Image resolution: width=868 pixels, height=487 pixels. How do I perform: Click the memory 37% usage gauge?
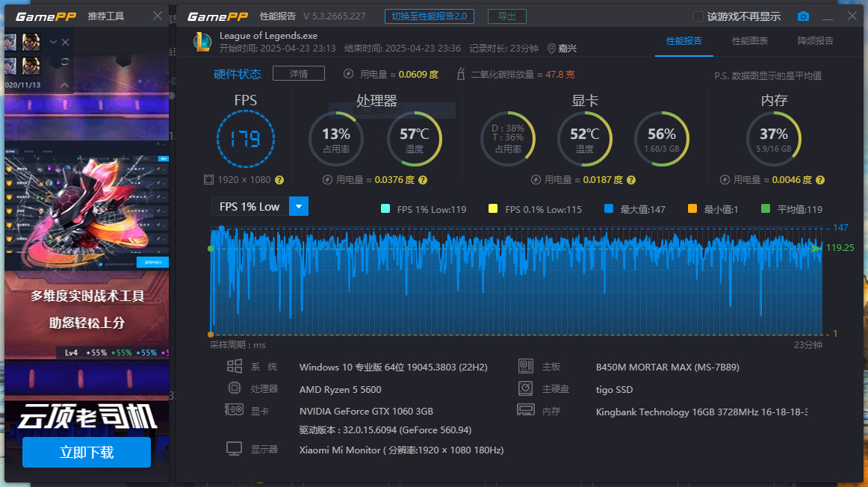point(773,139)
